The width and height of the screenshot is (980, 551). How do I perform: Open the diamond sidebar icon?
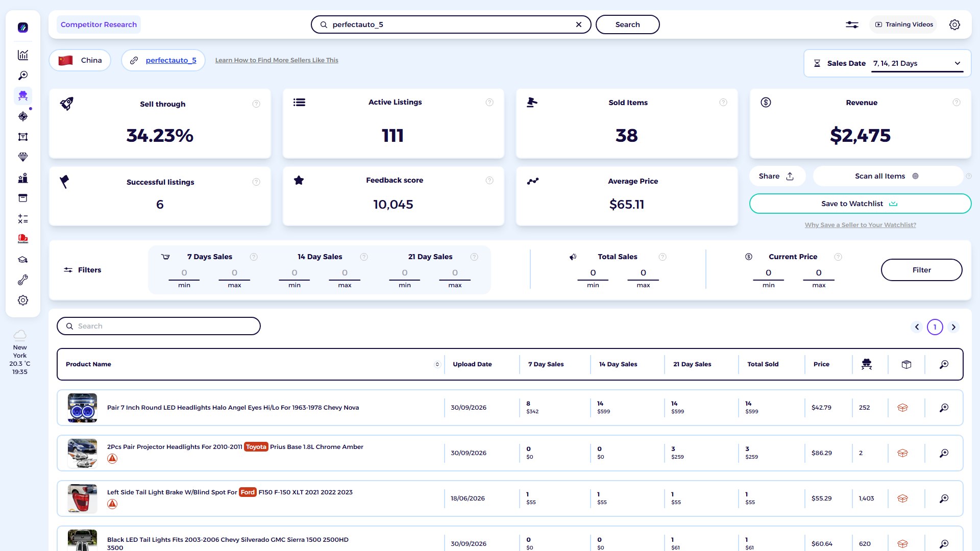[23, 157]
